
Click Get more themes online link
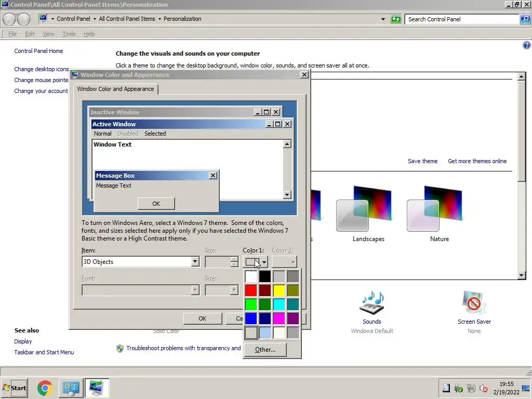point(477,161)
